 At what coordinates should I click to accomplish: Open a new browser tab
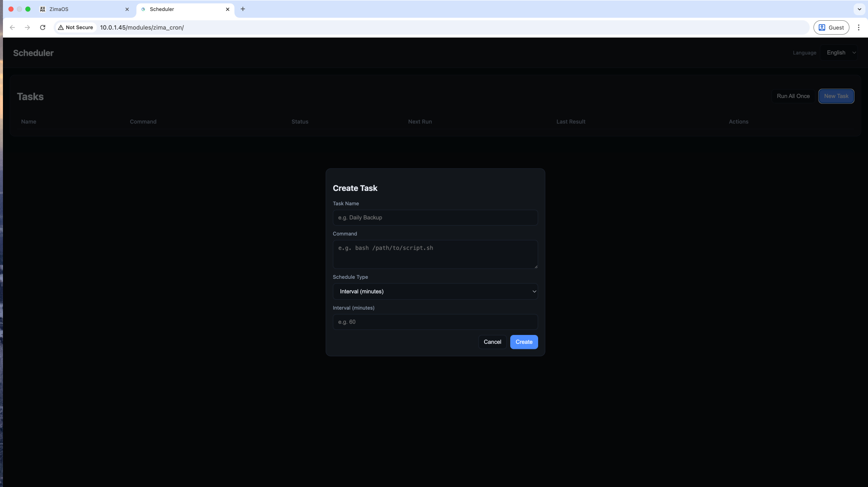[243, 9]
